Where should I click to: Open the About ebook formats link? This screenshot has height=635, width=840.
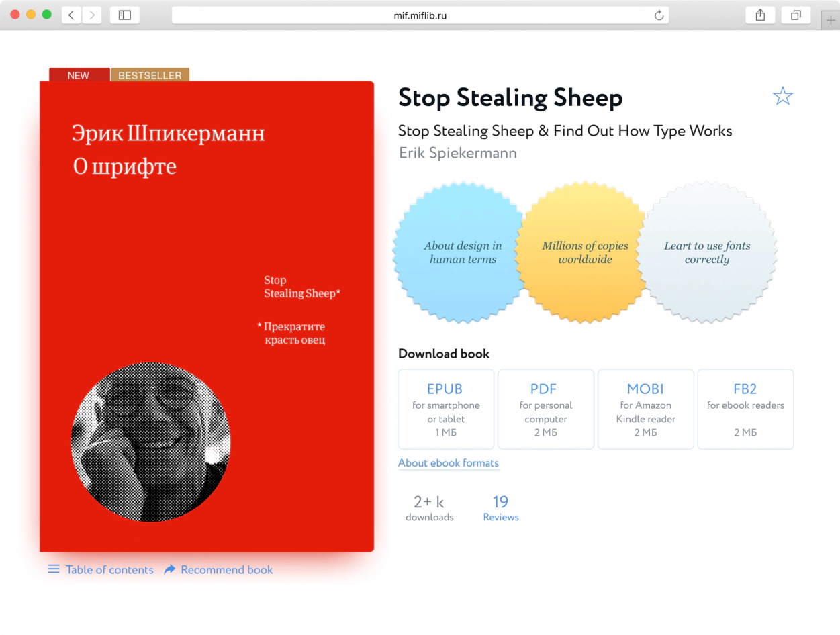tap(449, 463)
